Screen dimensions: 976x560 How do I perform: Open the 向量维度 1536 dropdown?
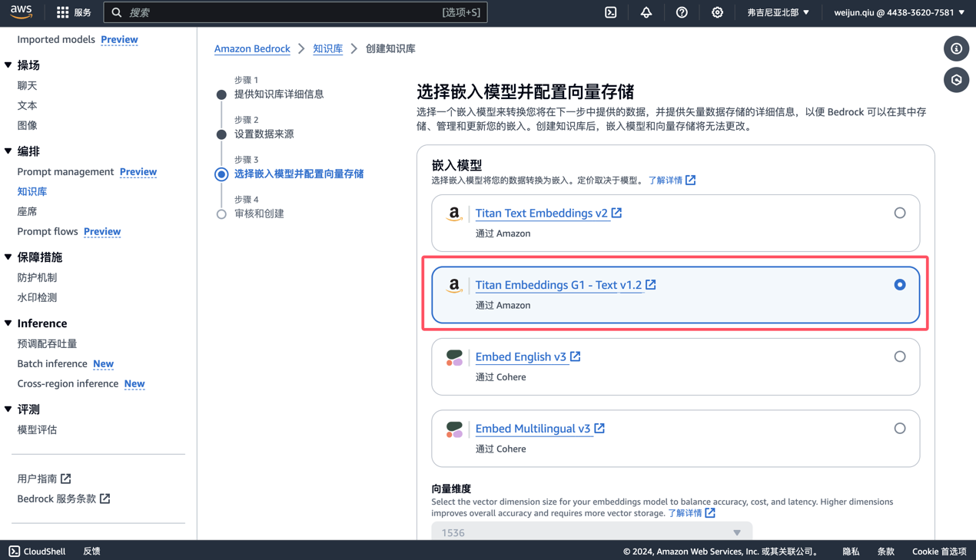point(592,532)
